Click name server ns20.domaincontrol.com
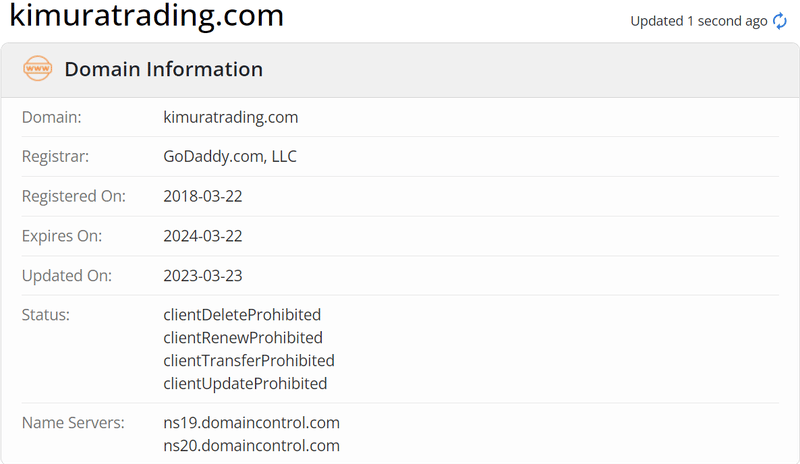Screen dimensions: 800x464 tap(252, 446)
